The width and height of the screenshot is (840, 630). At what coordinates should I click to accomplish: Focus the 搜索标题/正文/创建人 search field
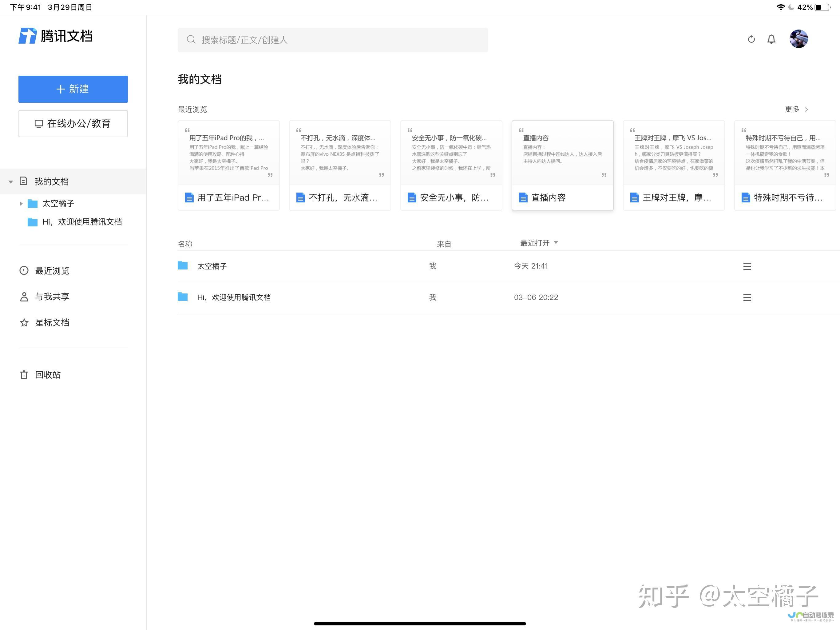point(333,40)
